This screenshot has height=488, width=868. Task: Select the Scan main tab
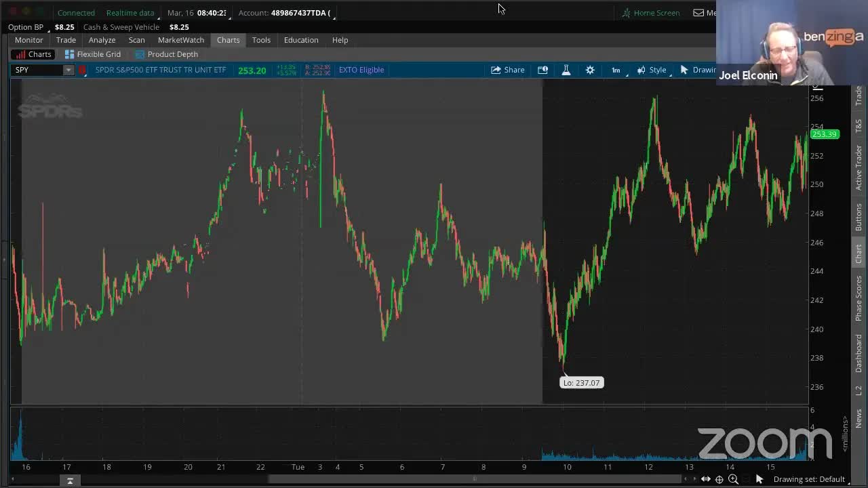136,40
